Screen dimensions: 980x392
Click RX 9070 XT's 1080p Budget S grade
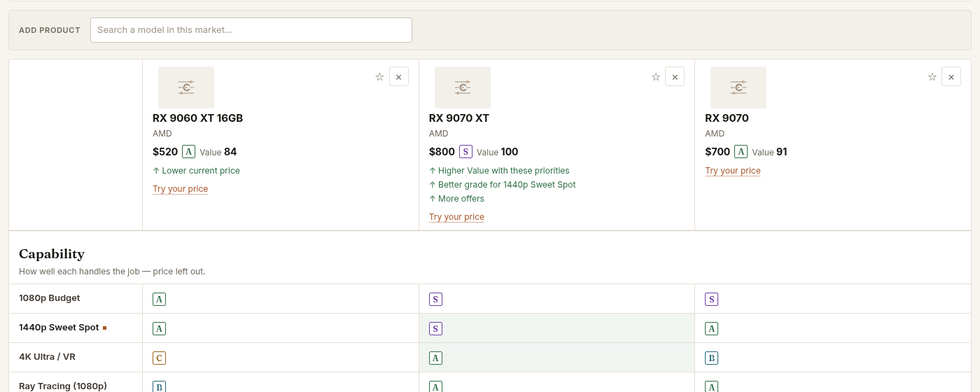pyautogui.click(x=435, y=300)
